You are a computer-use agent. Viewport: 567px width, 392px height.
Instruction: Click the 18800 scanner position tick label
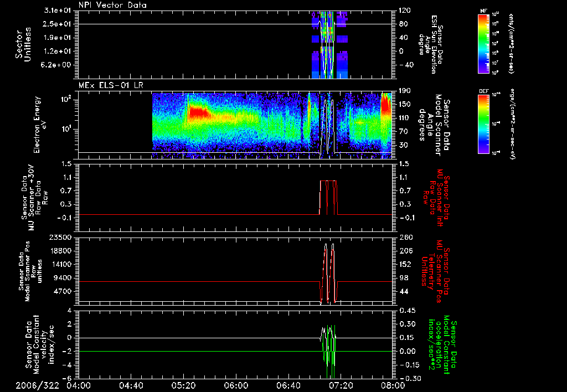pyautogui.click(x=60, y=251)
